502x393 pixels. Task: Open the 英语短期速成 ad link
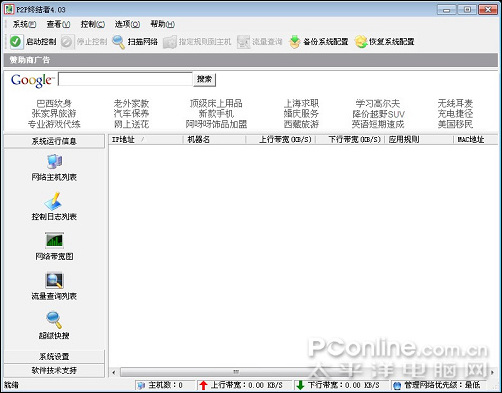tap(378, 124)
